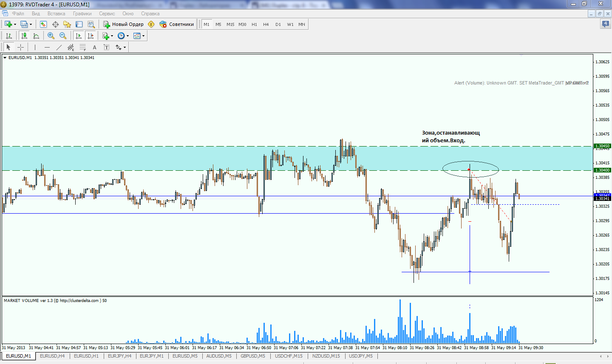This screenshot has height=364, width=612.
Task: Switch chart to Line Chart mode
Action: point(36,36)
